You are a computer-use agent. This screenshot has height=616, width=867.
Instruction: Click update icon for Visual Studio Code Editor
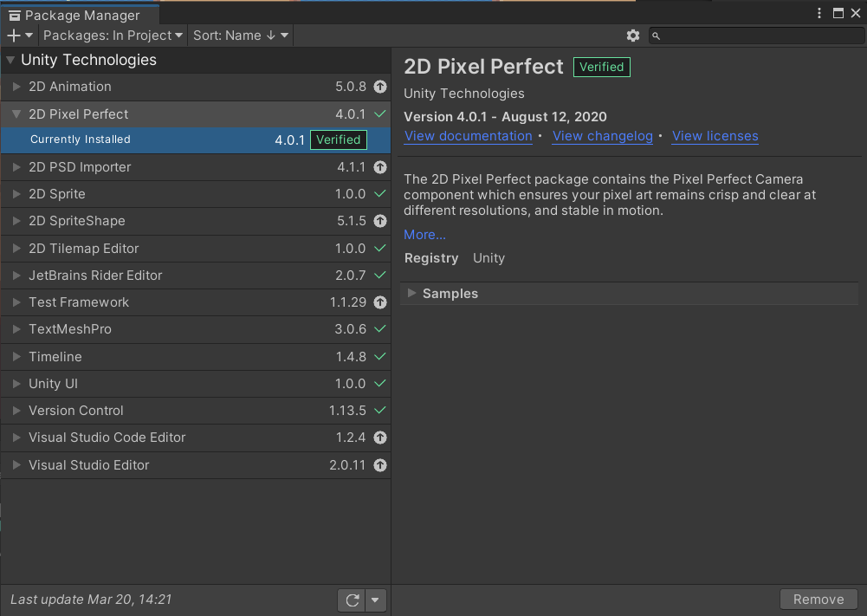[x=380, y=438]
